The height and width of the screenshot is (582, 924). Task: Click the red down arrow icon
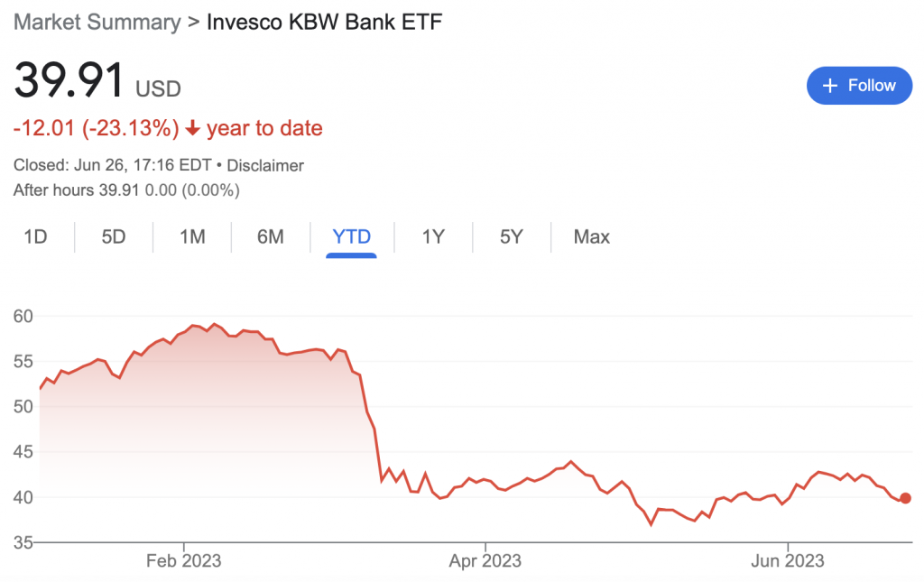[x=193, y=128]
